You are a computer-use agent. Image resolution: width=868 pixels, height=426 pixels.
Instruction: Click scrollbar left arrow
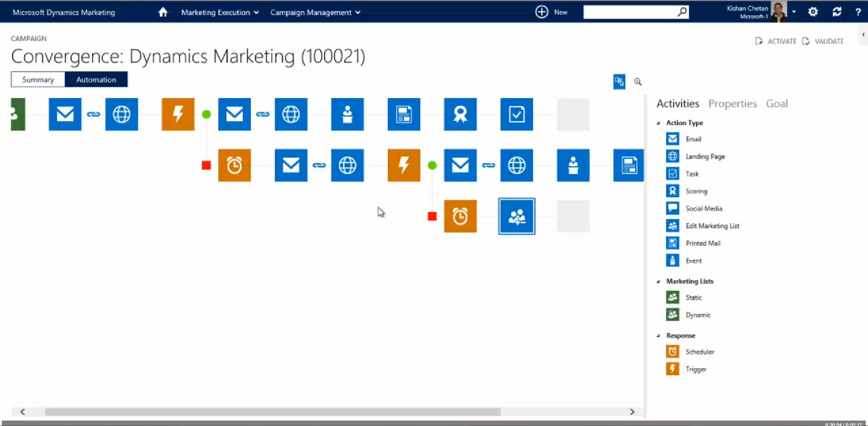tap(22, 412)
